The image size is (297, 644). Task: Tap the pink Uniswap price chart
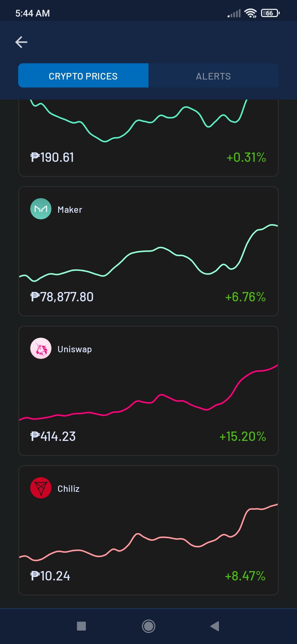tap(148, 394)
